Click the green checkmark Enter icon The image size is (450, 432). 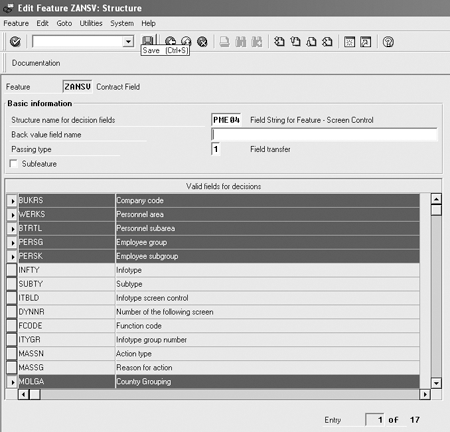[x=15, y=42]
